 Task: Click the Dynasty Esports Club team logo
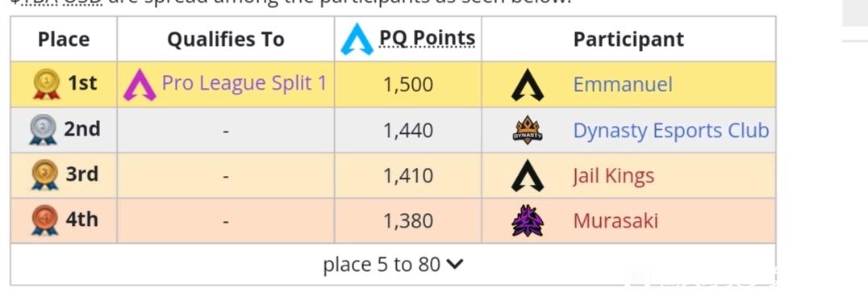tap(527, 130)
